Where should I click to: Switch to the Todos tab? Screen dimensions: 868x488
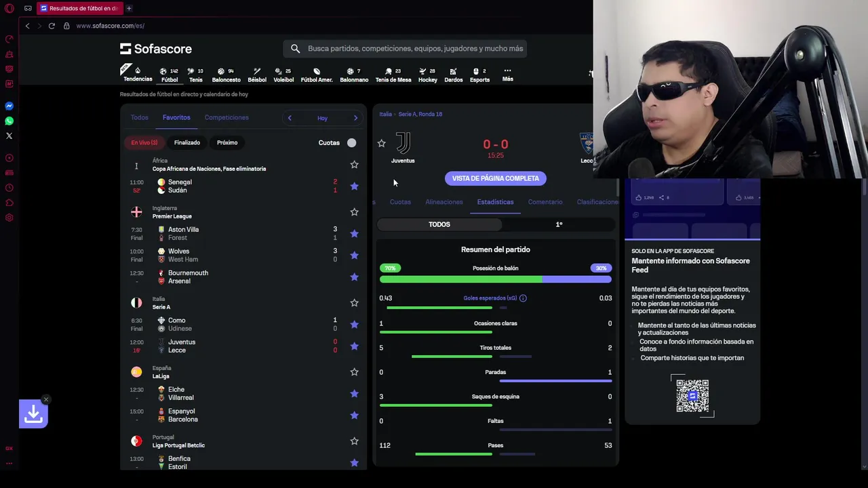click(139, 117)
